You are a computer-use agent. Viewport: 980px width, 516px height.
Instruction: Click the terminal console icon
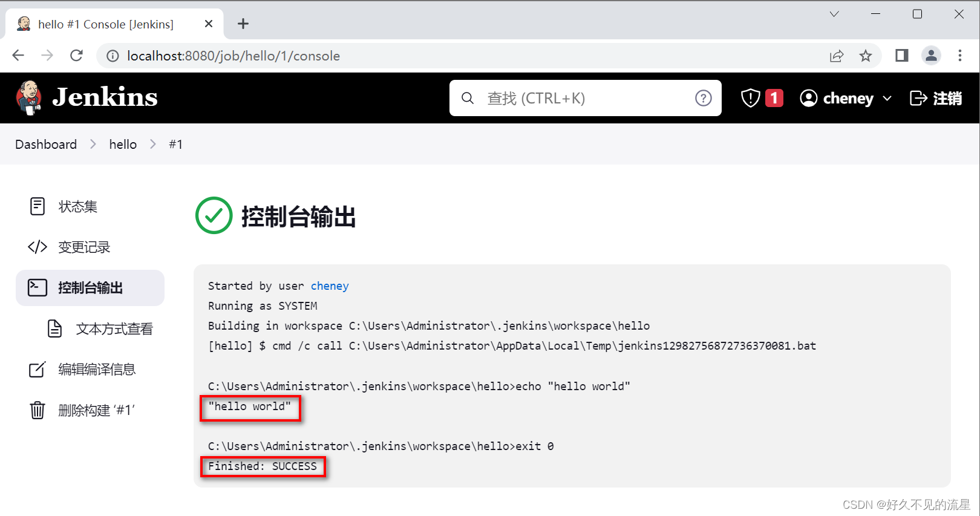pos(38,287)
